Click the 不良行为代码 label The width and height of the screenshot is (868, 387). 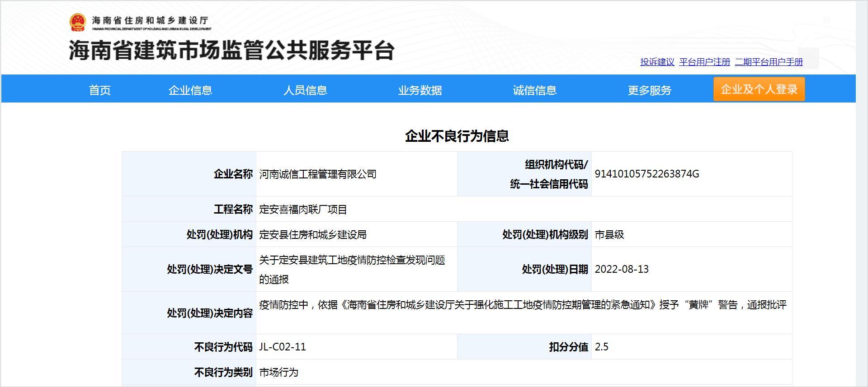pos(223,347)
